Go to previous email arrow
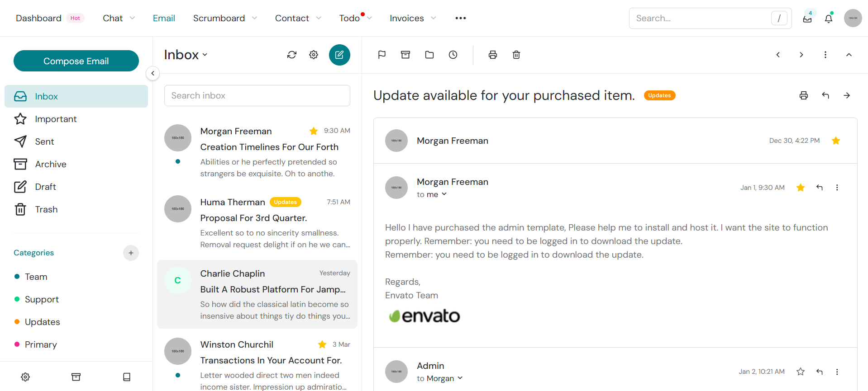The image size is (868, 391). tap(778, 55)
